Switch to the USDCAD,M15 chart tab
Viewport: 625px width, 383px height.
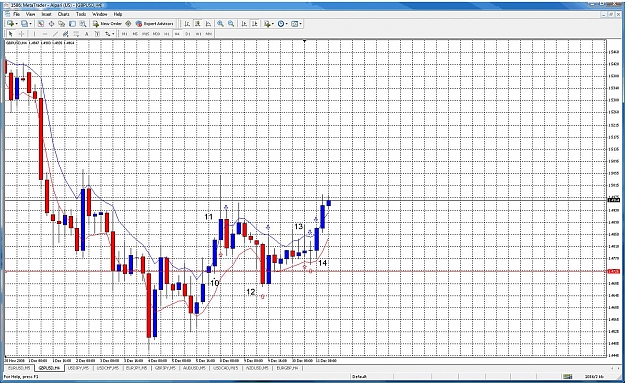225,368
